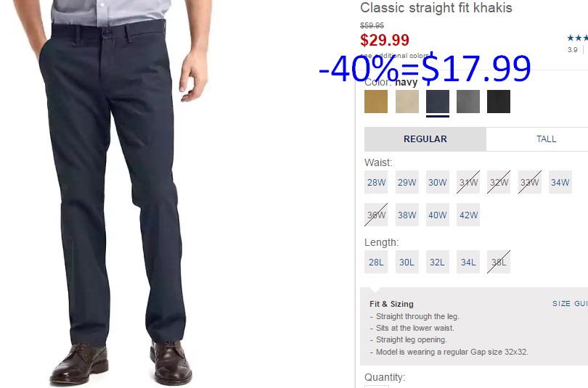Select length 28L
This screenshot has height=388, width=588.
[376, 262]
